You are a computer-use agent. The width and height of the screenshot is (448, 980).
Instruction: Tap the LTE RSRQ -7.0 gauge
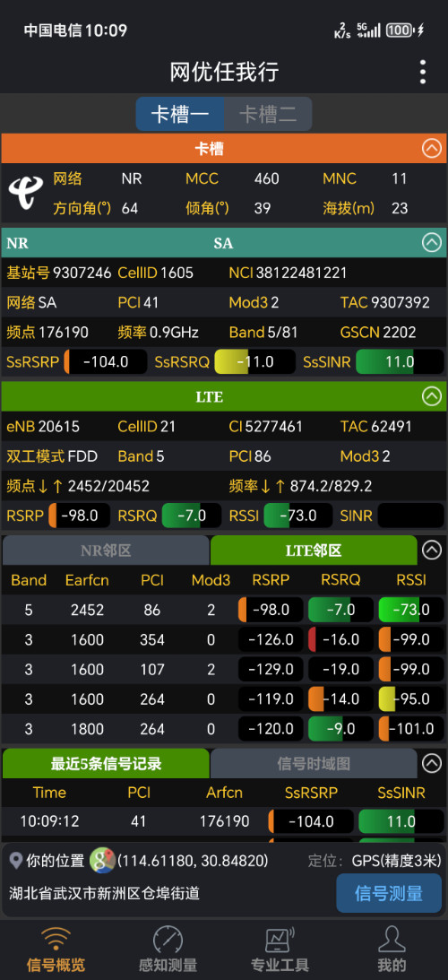(192, 516)
